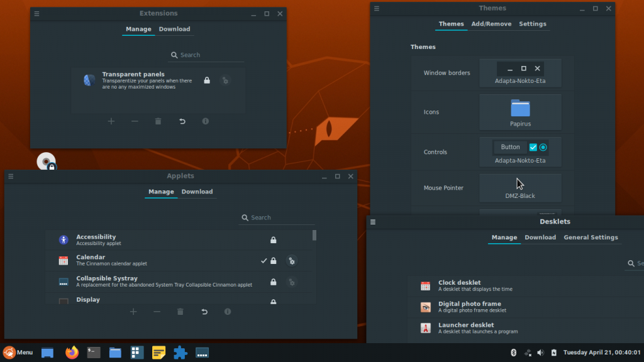Open the Adapta-Nokto-Eta window borders selector
The height and width of the screenshot is (362, 644).
pyautogui.click(x=520, y=73)
